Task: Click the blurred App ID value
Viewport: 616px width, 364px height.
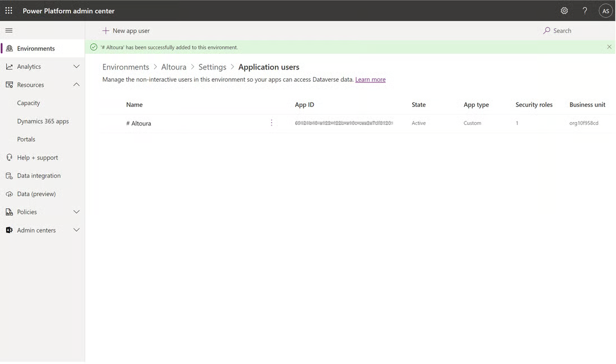Action: (344, 123)
